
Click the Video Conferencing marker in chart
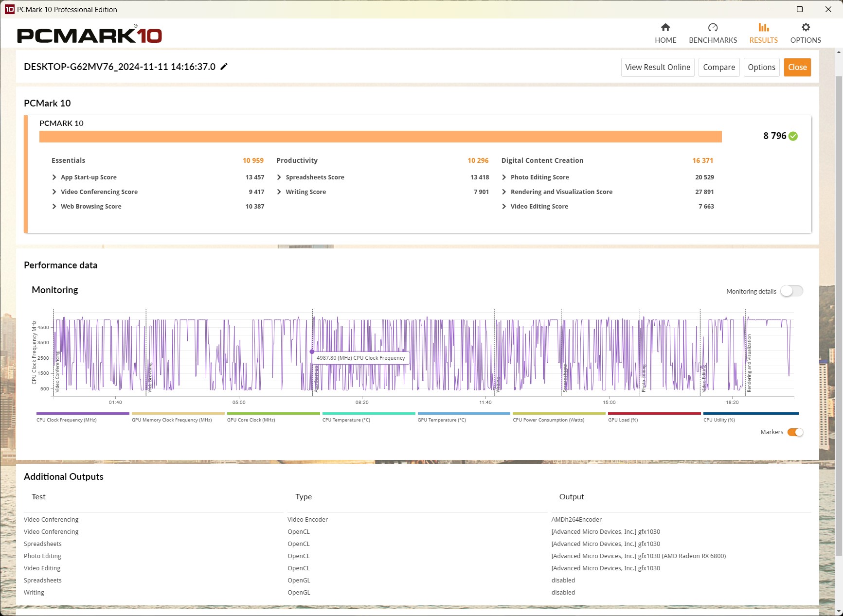[57, 372]
